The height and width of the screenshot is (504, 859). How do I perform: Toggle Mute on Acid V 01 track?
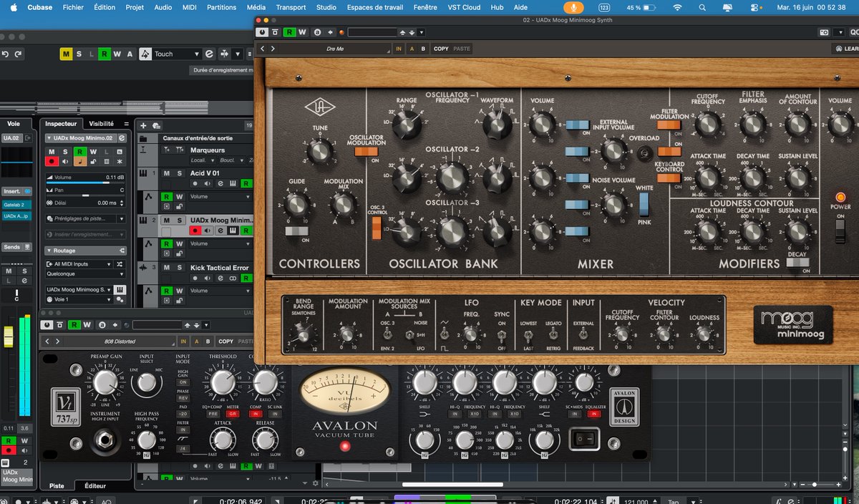click(167, 173)
